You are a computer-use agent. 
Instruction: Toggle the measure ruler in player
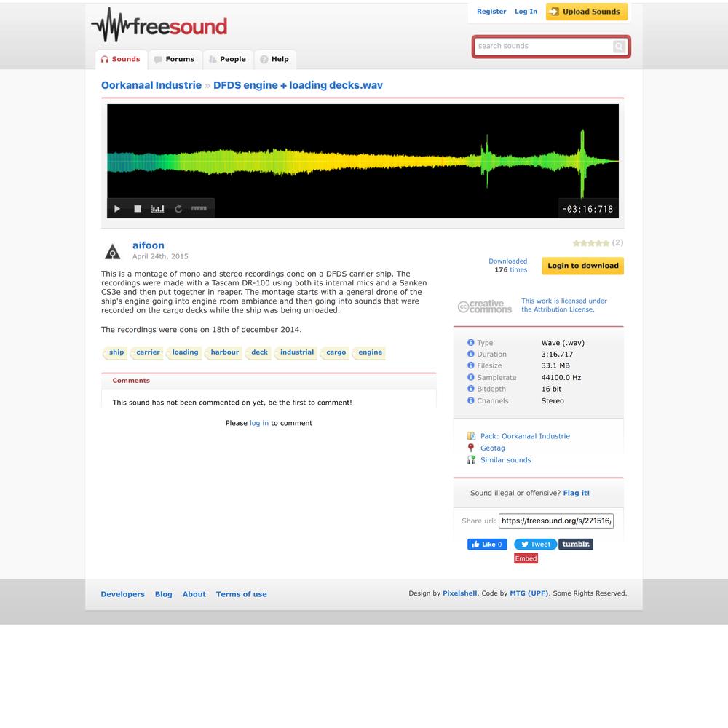(199, 208)
